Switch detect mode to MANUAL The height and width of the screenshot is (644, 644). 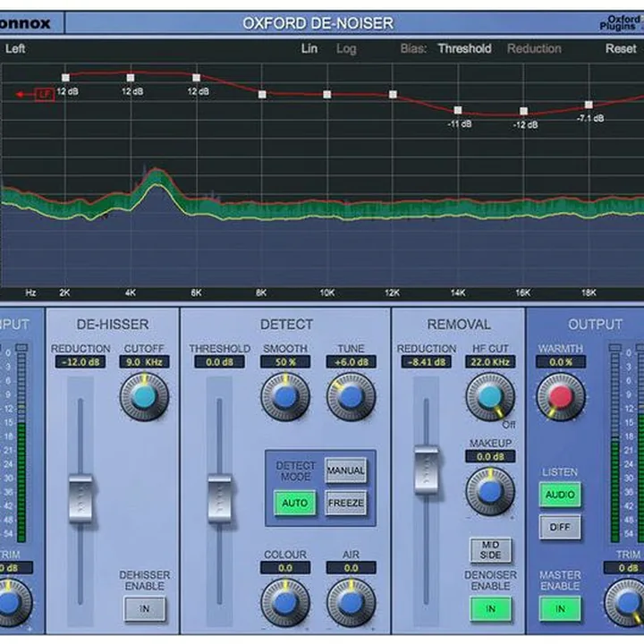[x=346, y=470]
